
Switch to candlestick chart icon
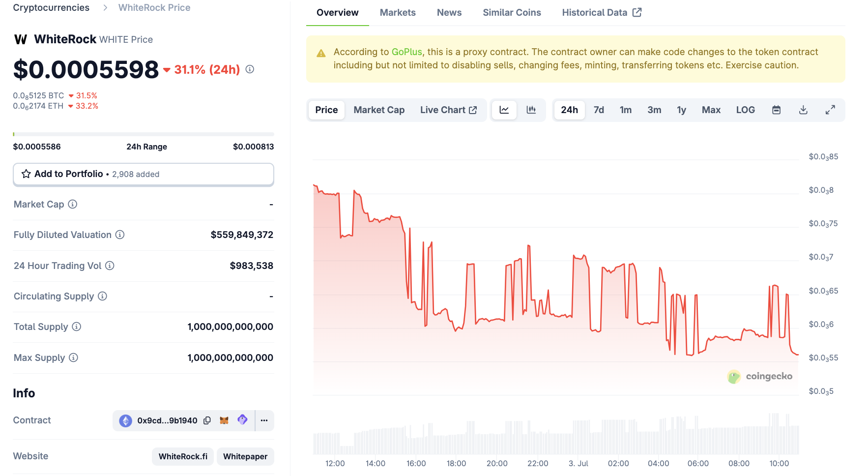point(531,110)
